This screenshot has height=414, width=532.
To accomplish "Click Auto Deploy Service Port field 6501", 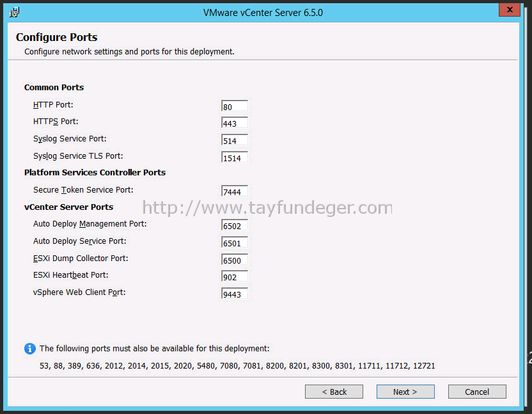I will [x=235, y=243].
